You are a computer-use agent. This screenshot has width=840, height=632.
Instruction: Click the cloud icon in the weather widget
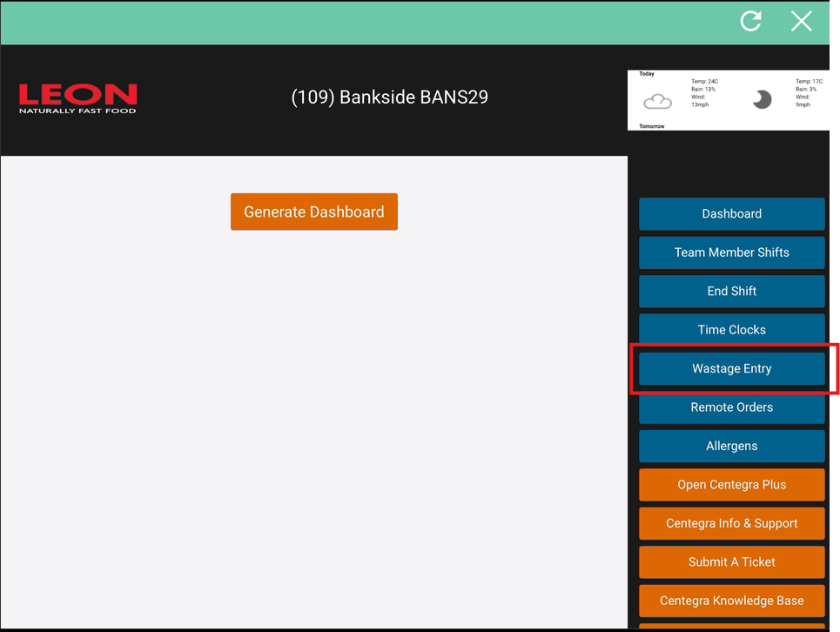click(657, 101)
